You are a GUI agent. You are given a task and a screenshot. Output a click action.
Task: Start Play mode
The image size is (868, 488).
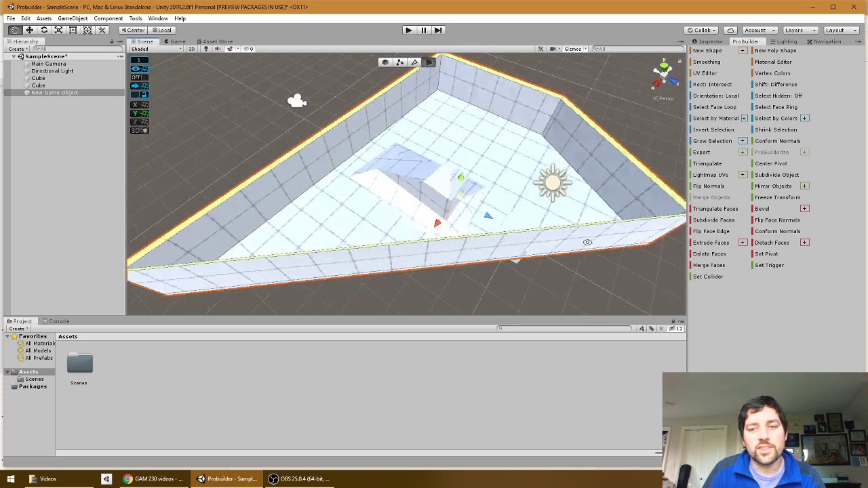[408, 30]
